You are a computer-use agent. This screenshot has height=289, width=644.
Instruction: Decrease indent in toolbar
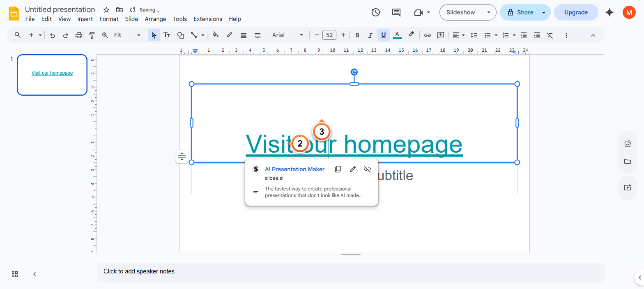[x=524, y=35]
